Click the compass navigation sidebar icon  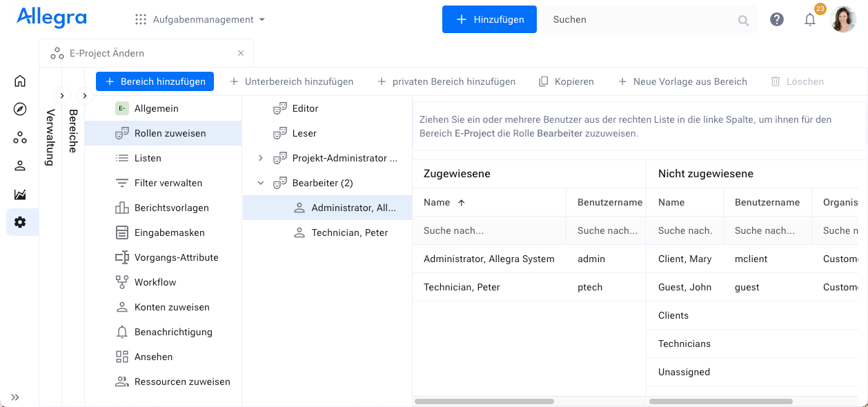[20, 109]
